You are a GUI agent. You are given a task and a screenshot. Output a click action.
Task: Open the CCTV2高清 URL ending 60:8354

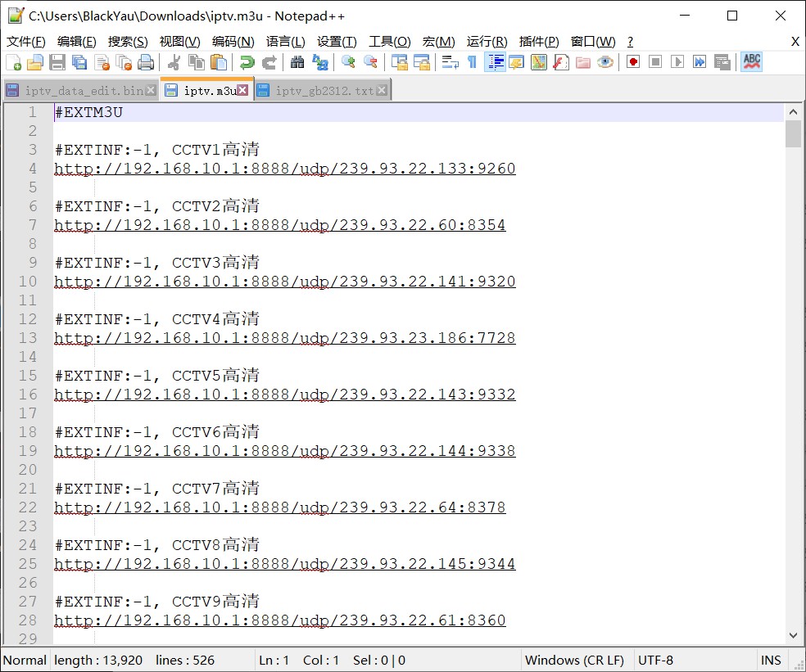(279, 225)
